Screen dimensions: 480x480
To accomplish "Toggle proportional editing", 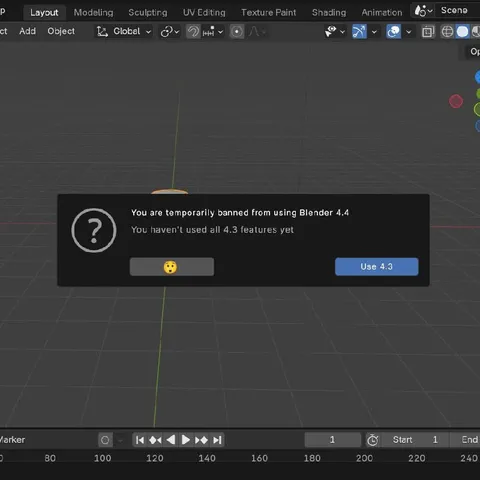I will pyautogui.click(x=237, y=32).
